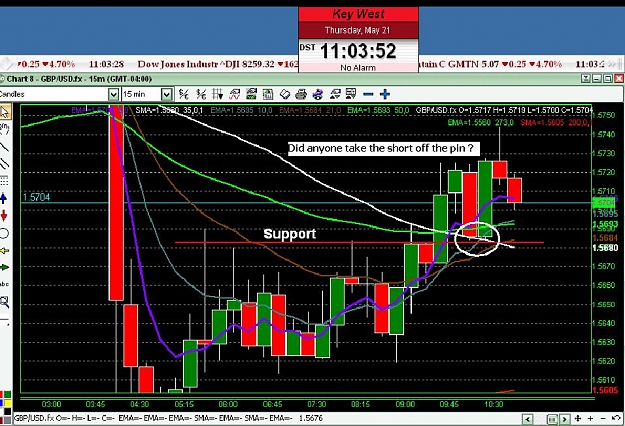This screenshot has height=426, width=625.
Task: Click the chart template icon with red arrow
Action: 351,94
